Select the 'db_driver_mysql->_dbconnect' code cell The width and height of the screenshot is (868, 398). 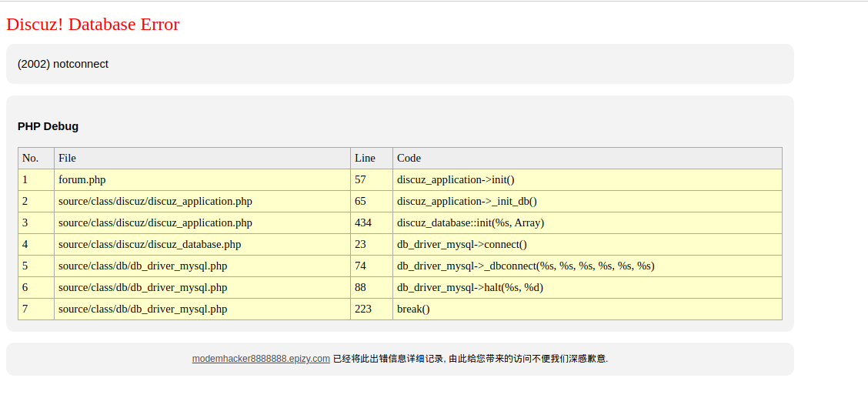(587, 266)
